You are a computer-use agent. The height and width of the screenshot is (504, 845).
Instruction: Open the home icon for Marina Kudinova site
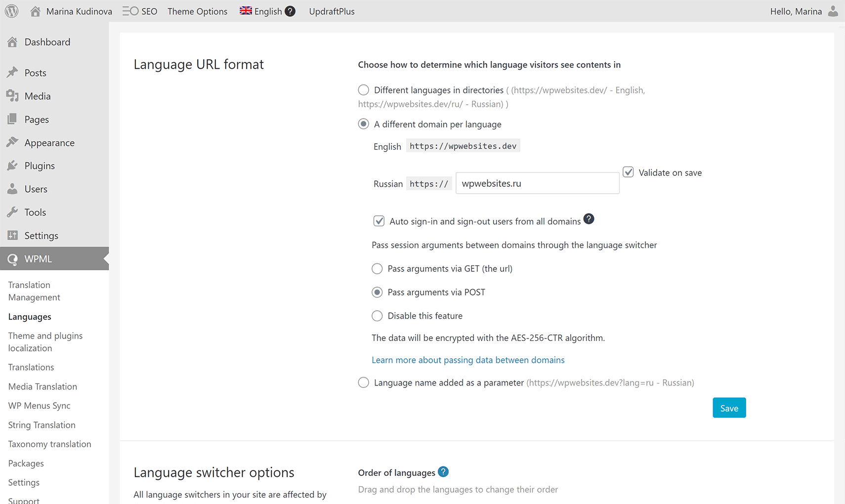(35, 11)
